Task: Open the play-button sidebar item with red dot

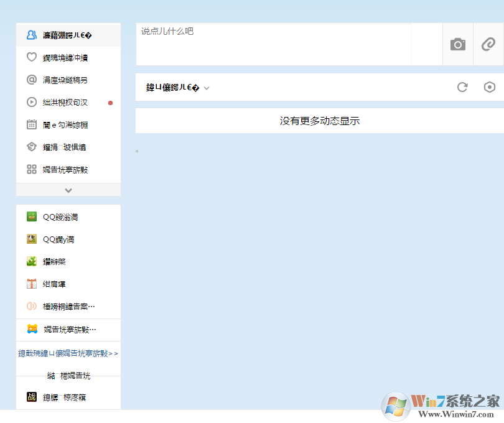Action: (x=65, y=102)
